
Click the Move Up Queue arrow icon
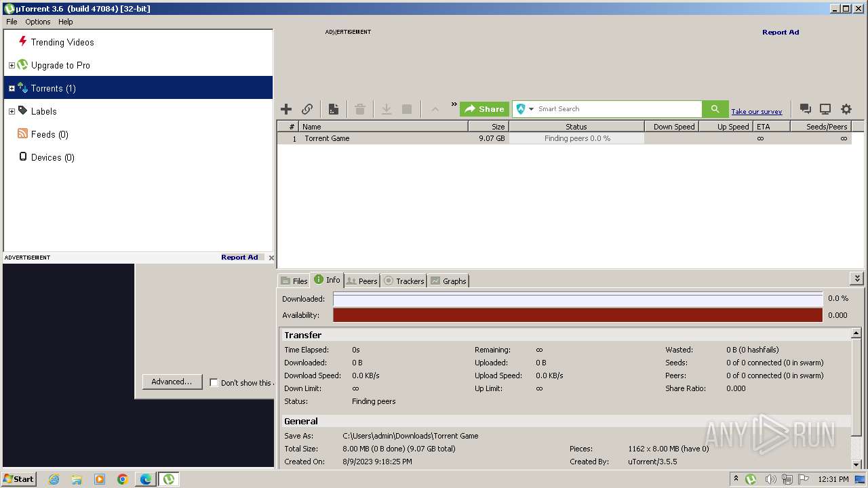coord(435,109)
